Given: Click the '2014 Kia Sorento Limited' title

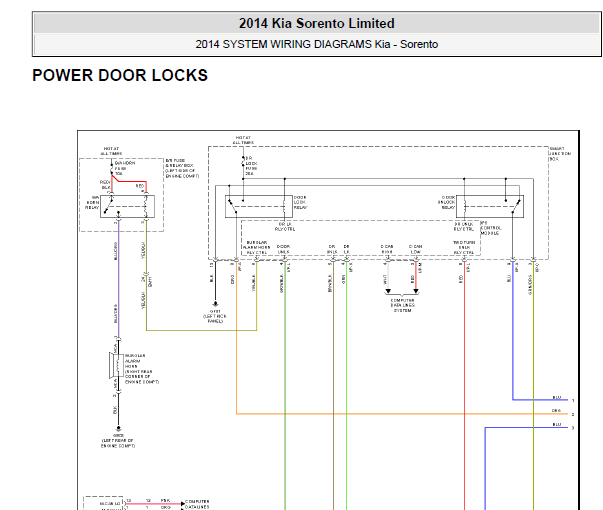Looking at the screenshot, I should click(316, 23).
